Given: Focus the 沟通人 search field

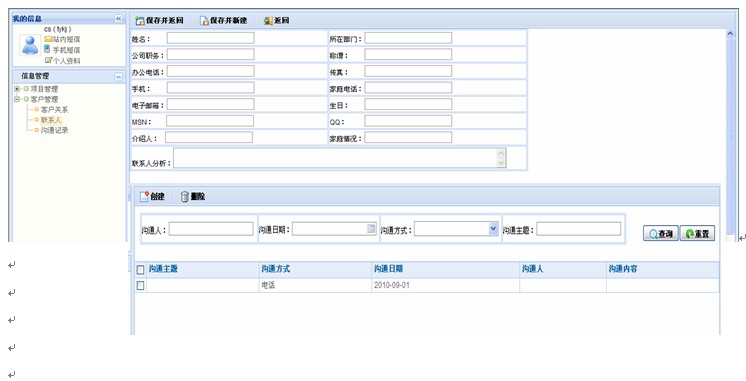Looking at the screenshot, I should (211, 229).
